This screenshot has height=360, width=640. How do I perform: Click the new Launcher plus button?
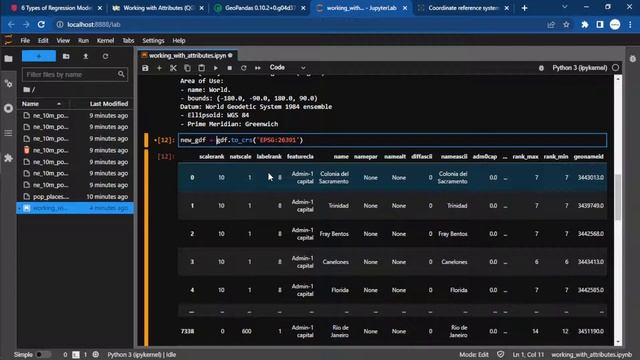[39, 56]
